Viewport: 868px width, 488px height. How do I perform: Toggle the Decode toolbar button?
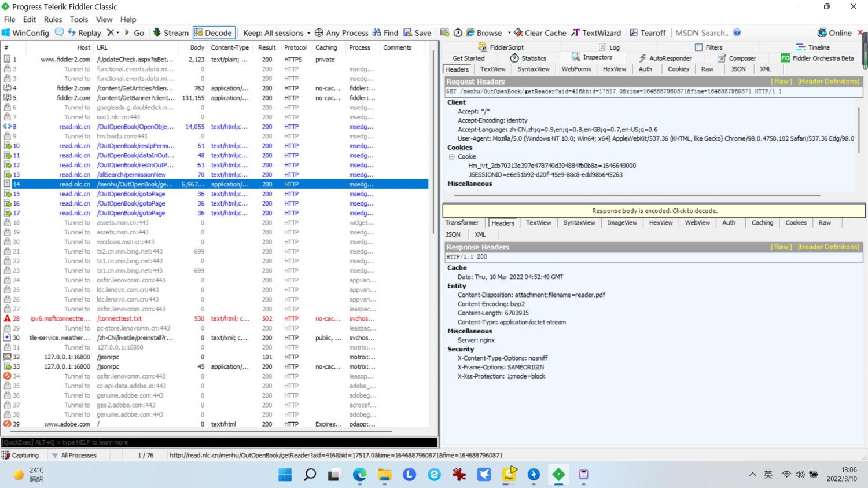[x=214, y=33]
